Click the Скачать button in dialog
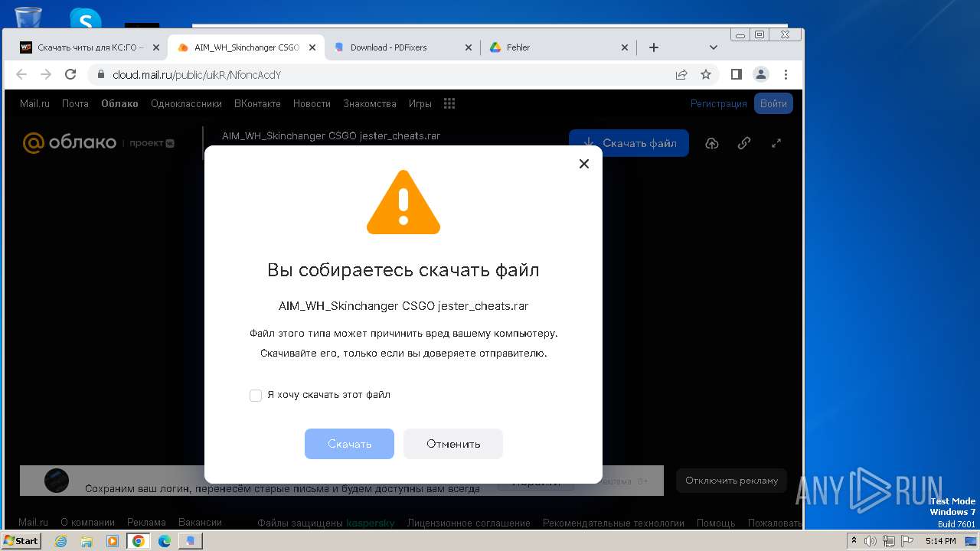980x551 pixels. click(349, 444)
